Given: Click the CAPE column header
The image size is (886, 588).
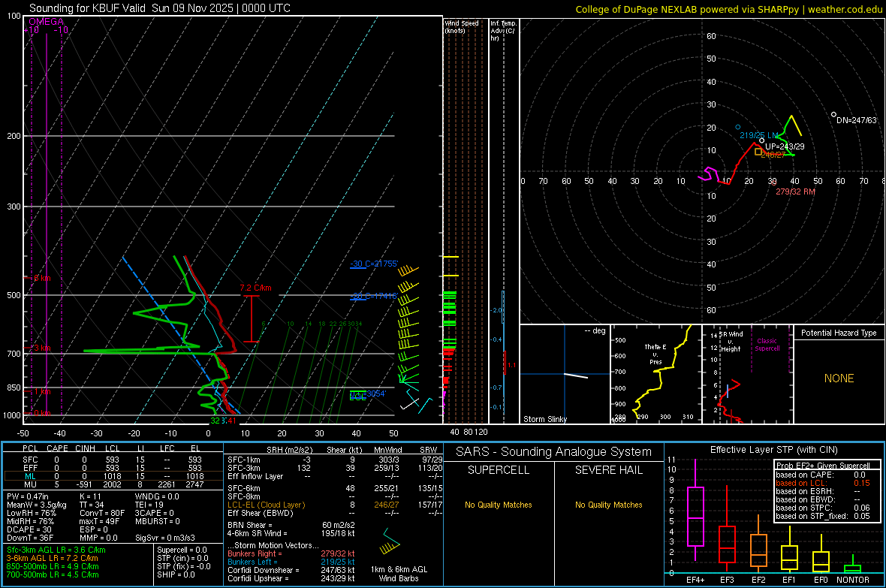Looking at the screenshot, I should point(57,448).
